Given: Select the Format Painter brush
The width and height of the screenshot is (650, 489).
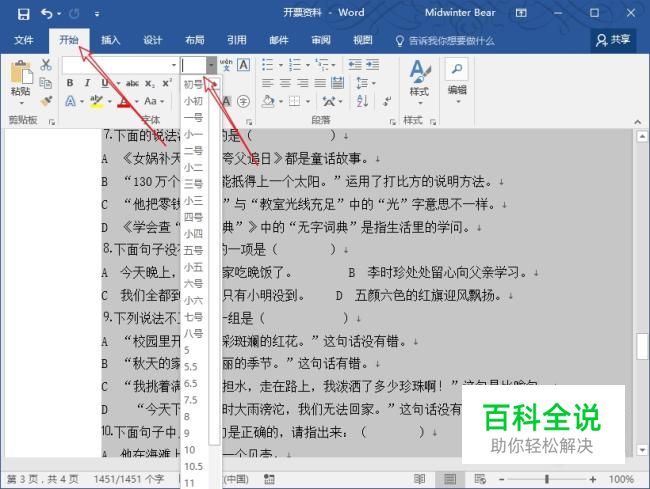Looking at the screenshot, I should click(x=46, y=101).
